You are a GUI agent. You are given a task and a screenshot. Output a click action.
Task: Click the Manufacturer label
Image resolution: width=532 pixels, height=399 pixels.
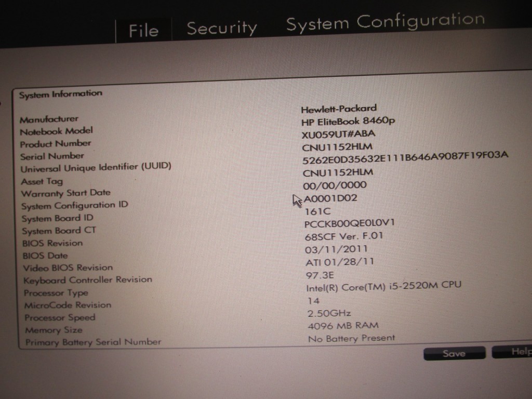click(x=49, y=119)
